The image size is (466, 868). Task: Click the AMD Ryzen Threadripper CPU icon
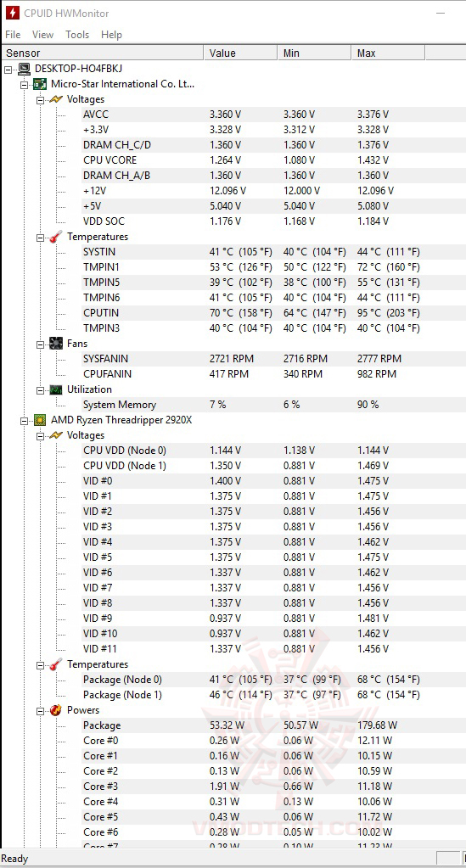[39, 420]
